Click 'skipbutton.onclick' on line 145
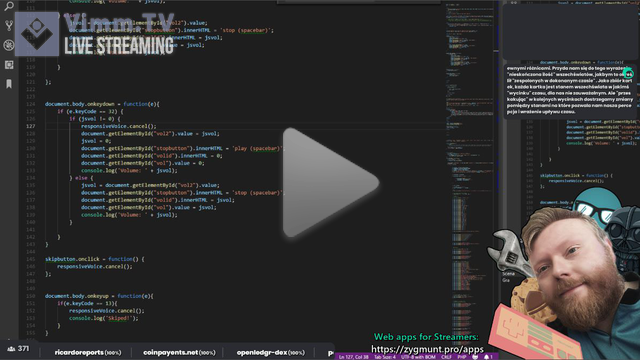This screenshot has width=640, height=360. (72, 259)
